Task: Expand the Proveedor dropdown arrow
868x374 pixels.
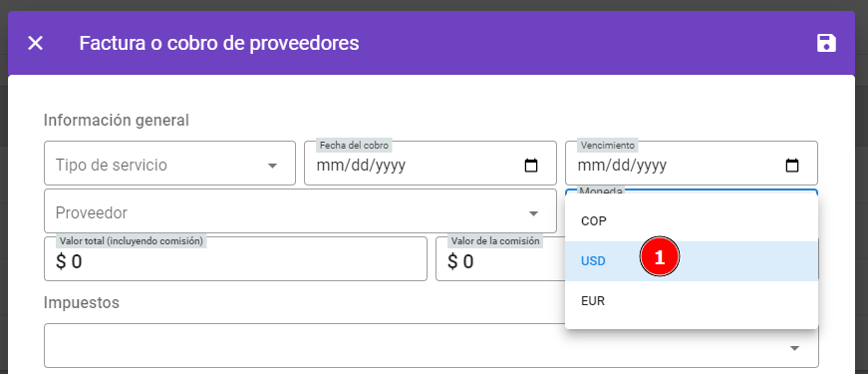Action: 533,213
